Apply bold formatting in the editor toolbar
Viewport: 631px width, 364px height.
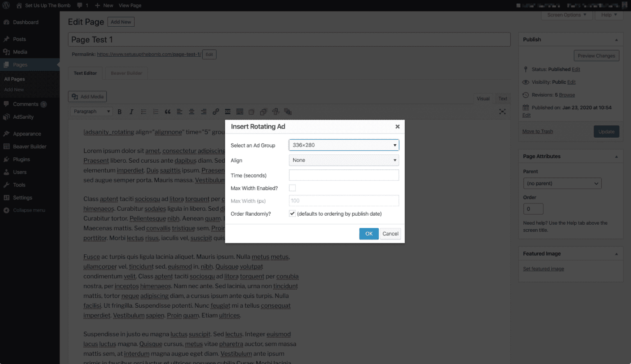(x=120, y=111)
